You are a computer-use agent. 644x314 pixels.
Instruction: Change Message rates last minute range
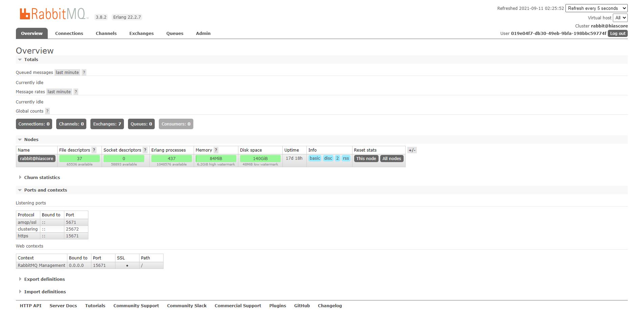(59, 92)
